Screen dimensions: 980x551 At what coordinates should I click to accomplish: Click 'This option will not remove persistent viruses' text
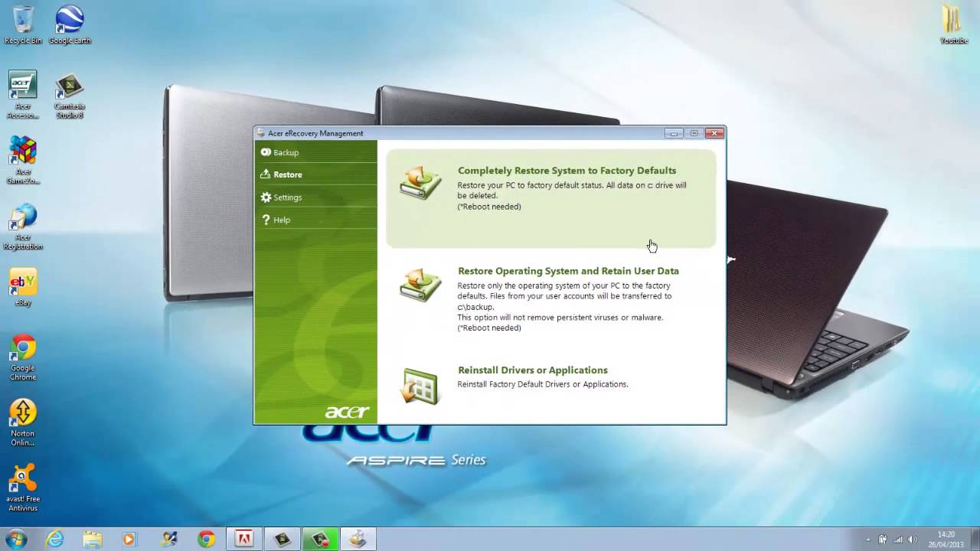[560, 318]
